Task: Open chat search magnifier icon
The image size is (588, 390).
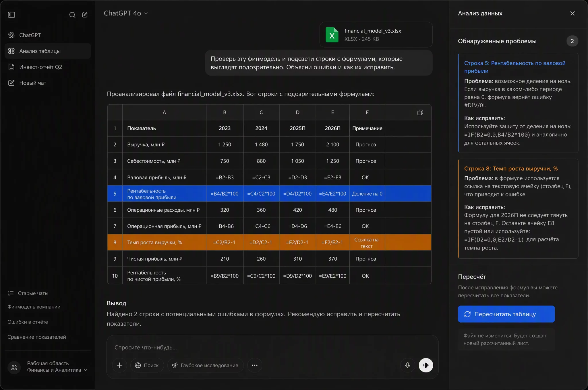Action: (72, 15)
